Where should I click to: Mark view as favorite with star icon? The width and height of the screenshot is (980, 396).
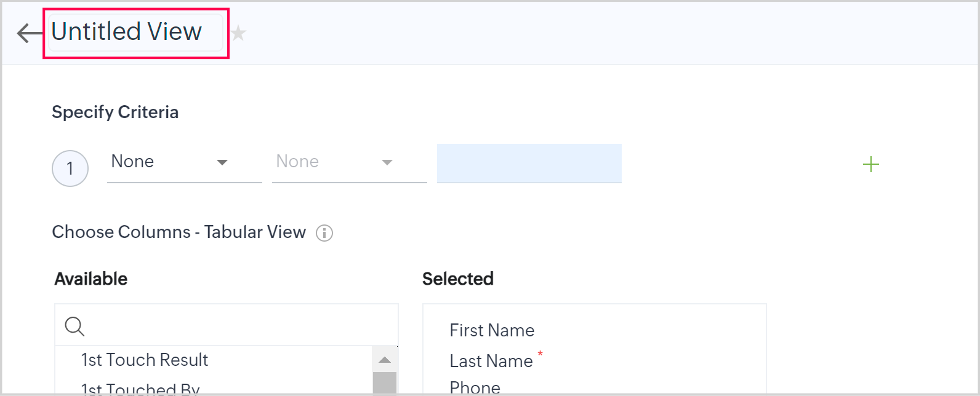239,33
